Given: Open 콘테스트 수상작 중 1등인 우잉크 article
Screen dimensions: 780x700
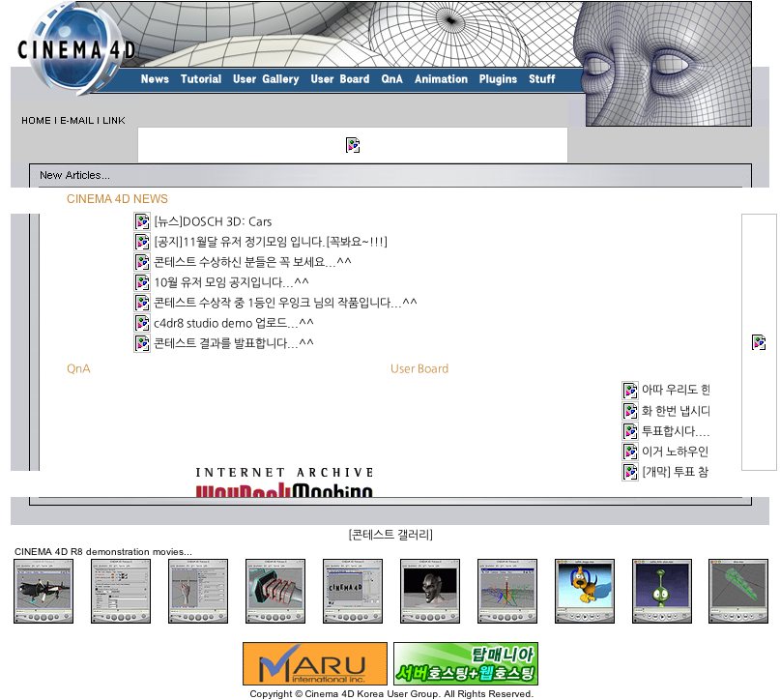Looking at the screenshot, I should [285, 303].
